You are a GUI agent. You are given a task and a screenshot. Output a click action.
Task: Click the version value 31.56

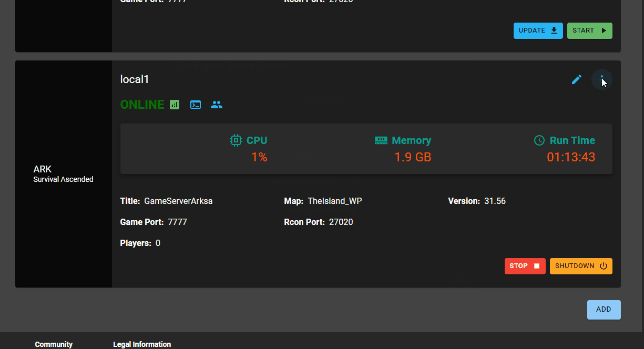click(x=495, y=201)
